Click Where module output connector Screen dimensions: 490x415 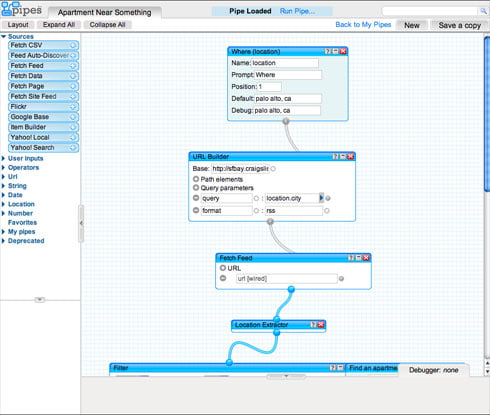tap(286, 121)
